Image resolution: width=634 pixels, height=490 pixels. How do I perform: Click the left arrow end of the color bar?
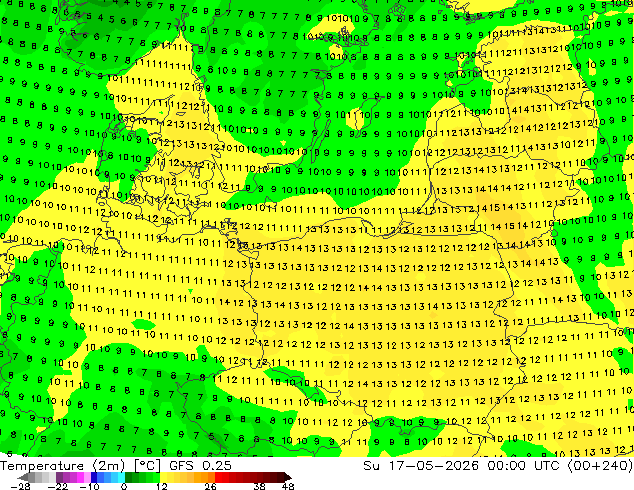(x=22, y=477)
